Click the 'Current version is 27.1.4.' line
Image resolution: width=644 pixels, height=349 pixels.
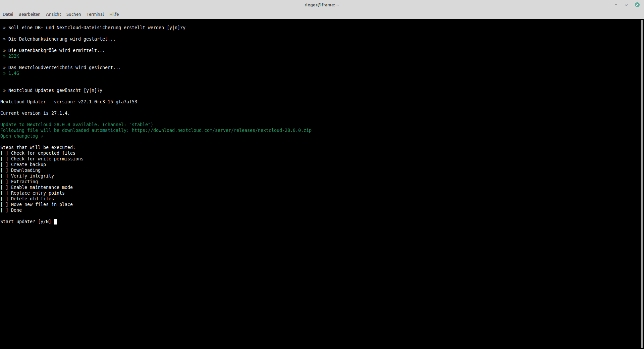tap(35, 113)
